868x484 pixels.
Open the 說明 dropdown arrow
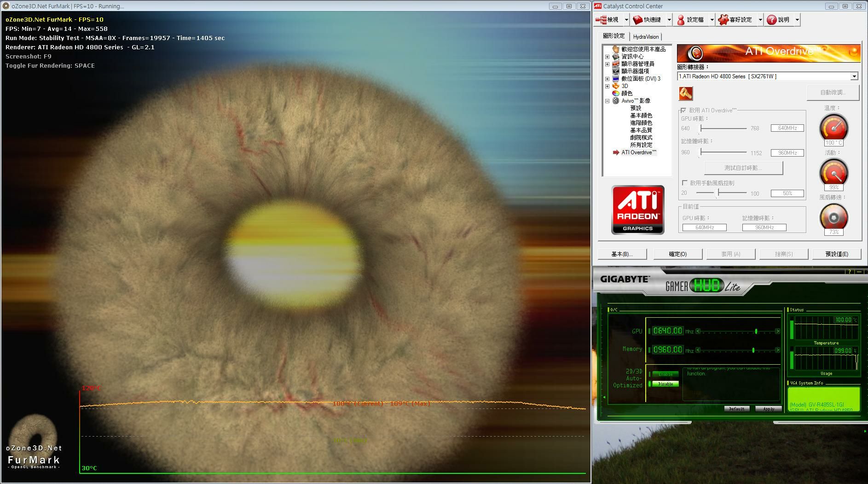pos(797,20)
